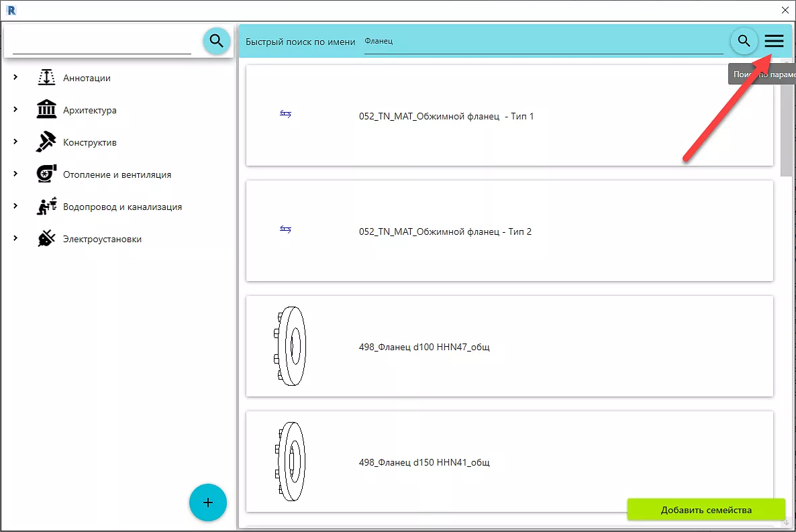Viewport: 796px width, 532px height.
Task: Select the Обжимной фланец - Тип 1 card
Action: point(509,116)
